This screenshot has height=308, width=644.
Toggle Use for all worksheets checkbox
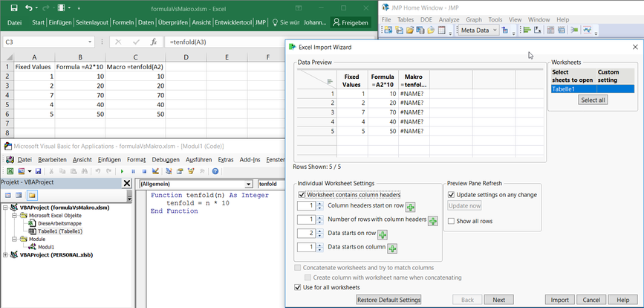(299, 287)
